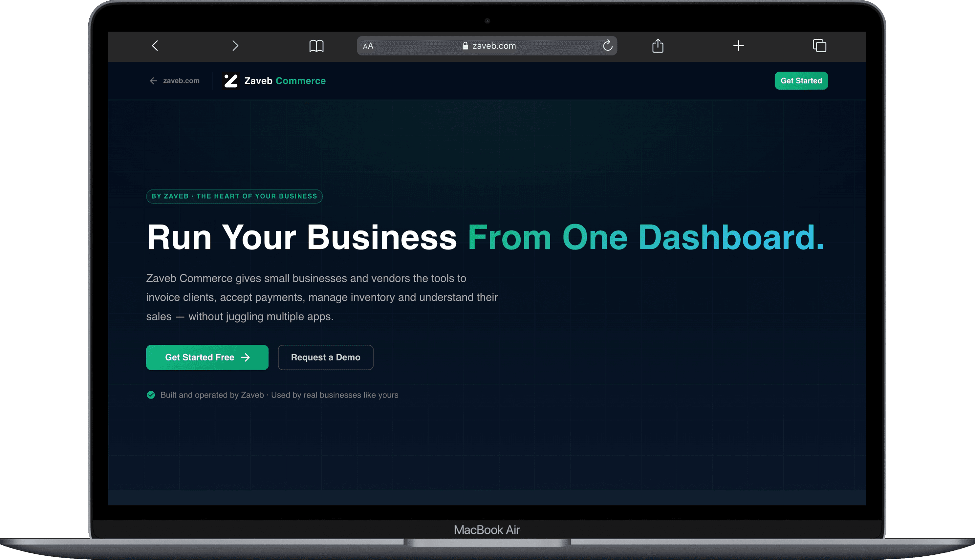975x560 pixels.
Task: Click the Zaveb Z logo icon
Action: (x=231, y=81)
